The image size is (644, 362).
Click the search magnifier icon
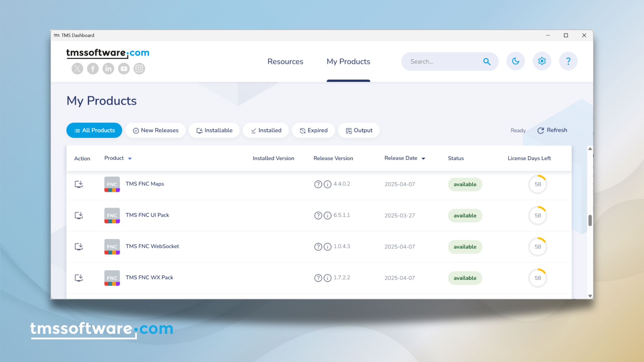(x=487, y=61)
